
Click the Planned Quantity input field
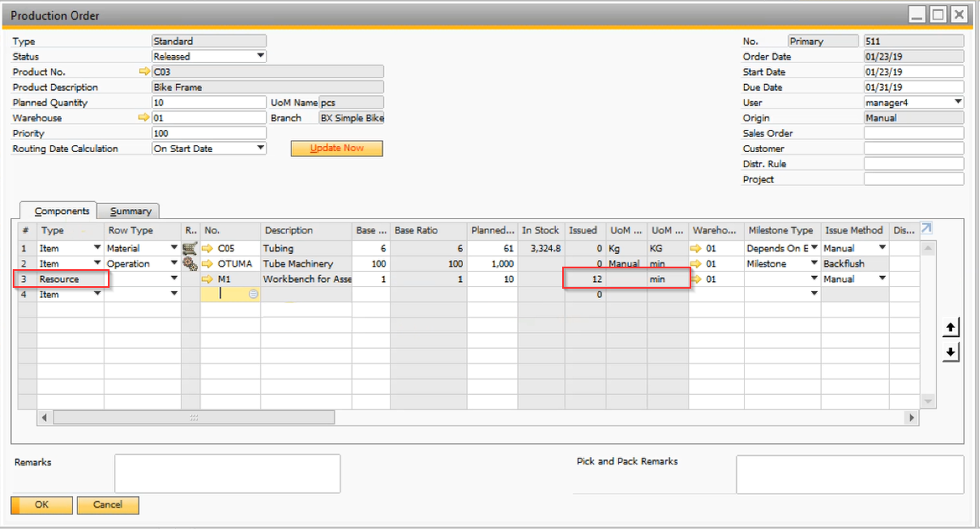point(208,103)
